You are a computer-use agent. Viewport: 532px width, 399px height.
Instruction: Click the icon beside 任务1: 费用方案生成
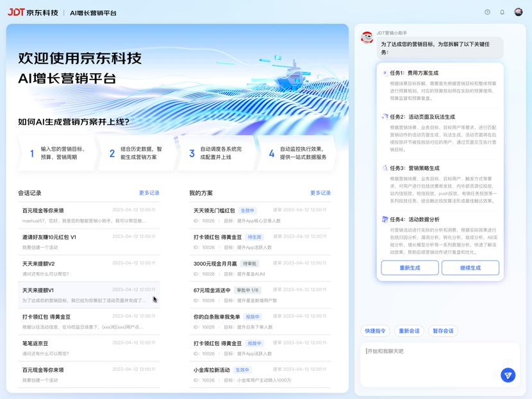385,72
